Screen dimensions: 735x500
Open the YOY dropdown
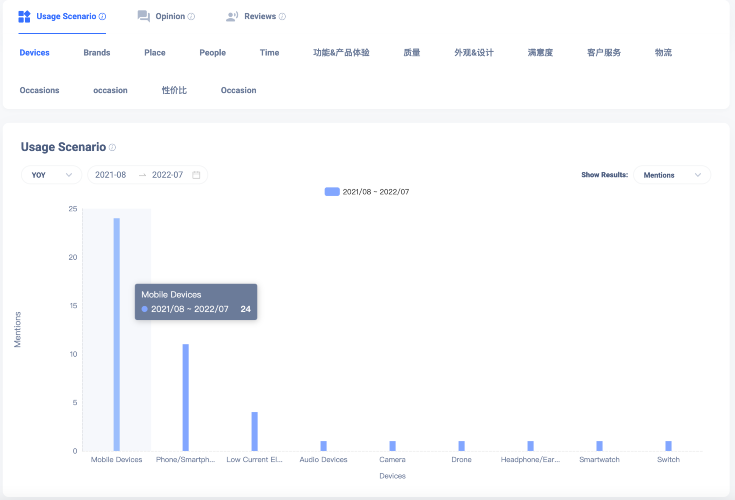[51, 175]
